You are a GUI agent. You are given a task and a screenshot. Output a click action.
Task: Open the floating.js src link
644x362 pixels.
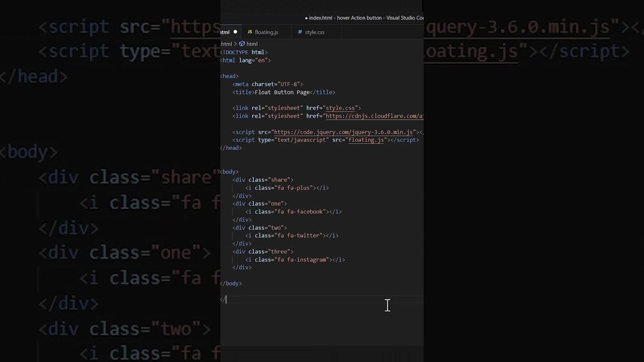(x=366, y=140)
